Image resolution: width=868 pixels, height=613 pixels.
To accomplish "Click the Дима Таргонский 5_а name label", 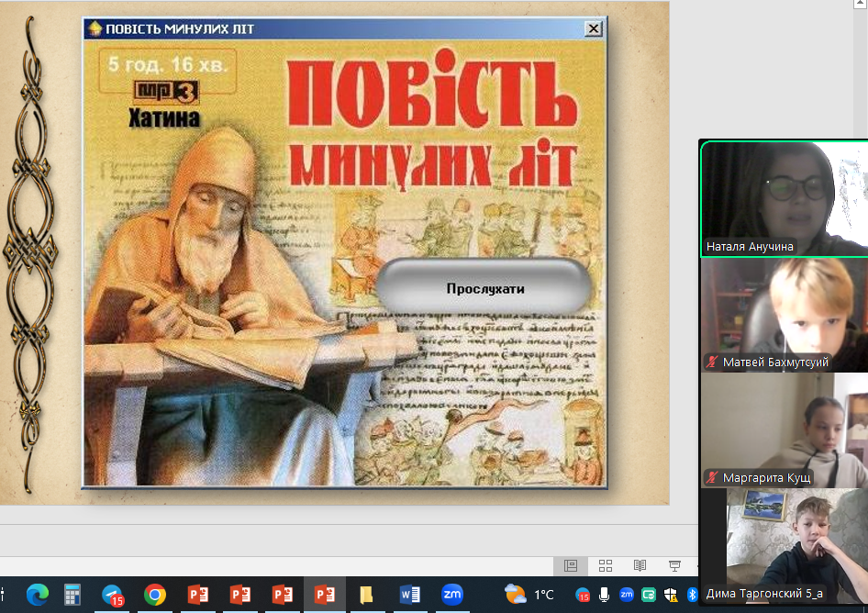I will point(764,594).
